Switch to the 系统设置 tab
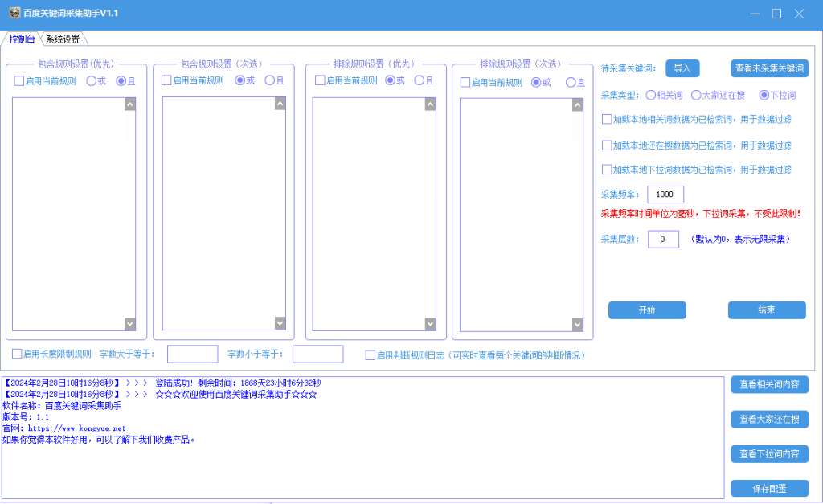 [63, 39]
